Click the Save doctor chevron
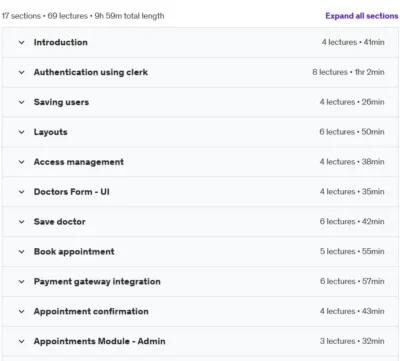 tap(21, 222)
